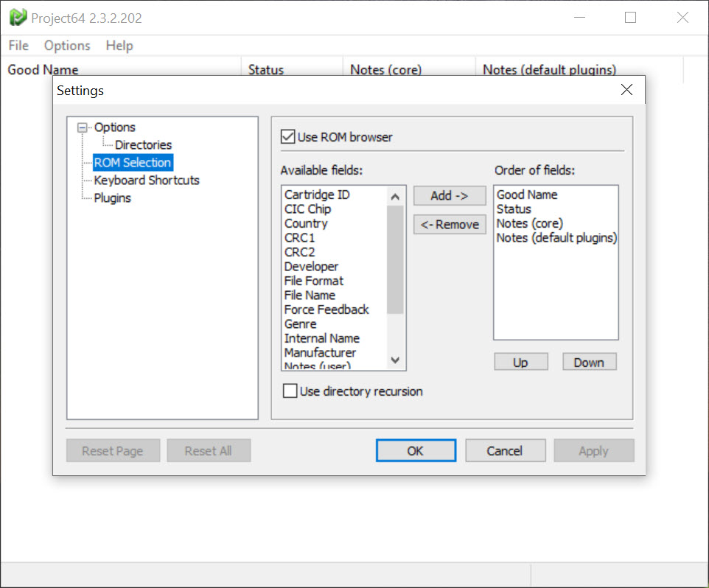Close the Project64 main window
Viewport: 709px width, 588px height.
point(682,18)
